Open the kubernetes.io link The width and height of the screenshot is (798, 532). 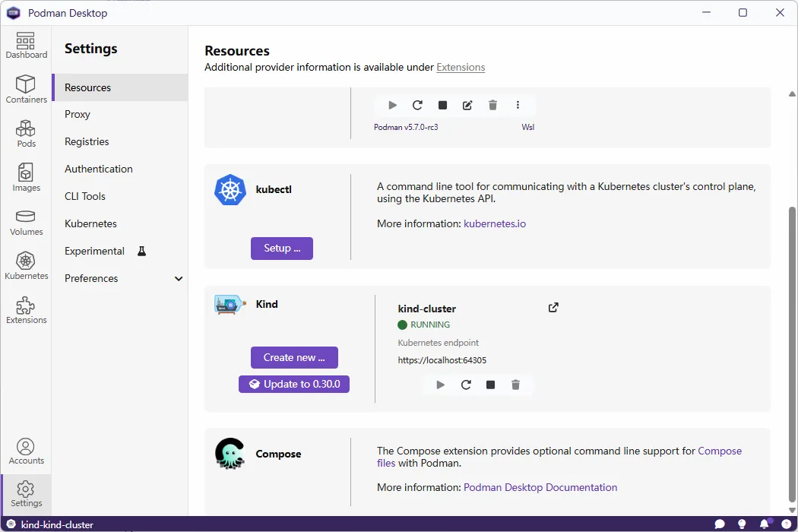[x=495, y=223]
